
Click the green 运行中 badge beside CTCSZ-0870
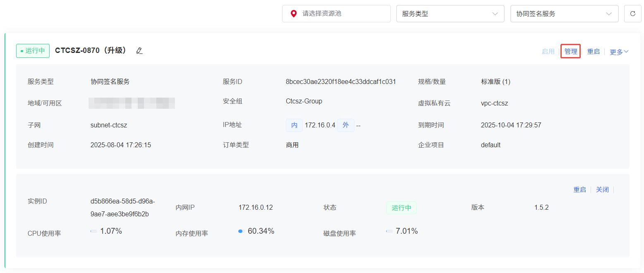[33, 51]
